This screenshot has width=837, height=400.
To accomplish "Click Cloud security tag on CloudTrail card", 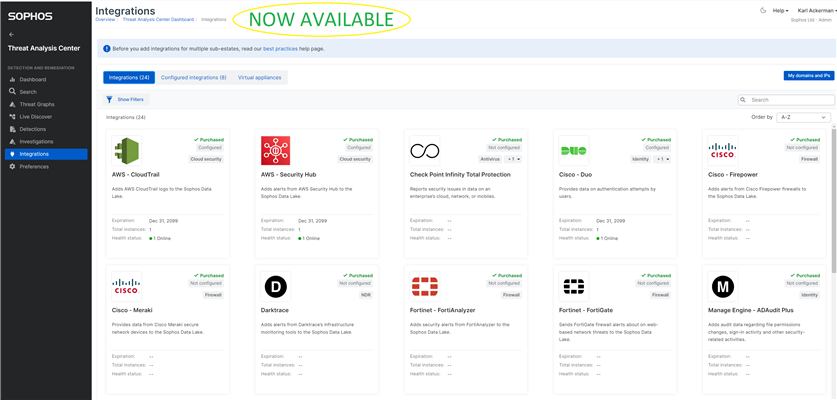I will (x=207, y=159).
